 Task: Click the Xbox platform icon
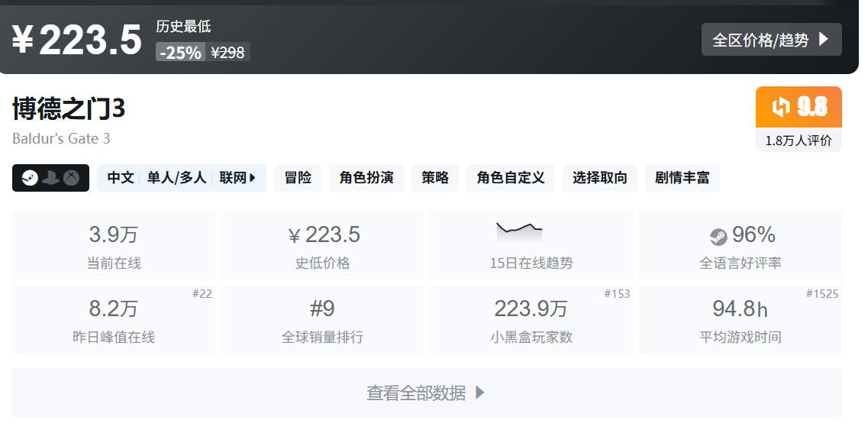coord(71,178)
